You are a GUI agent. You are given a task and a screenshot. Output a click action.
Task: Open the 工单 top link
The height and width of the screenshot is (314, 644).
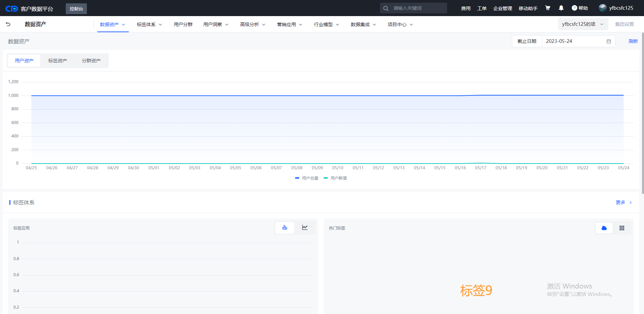[x=482, y=8]
